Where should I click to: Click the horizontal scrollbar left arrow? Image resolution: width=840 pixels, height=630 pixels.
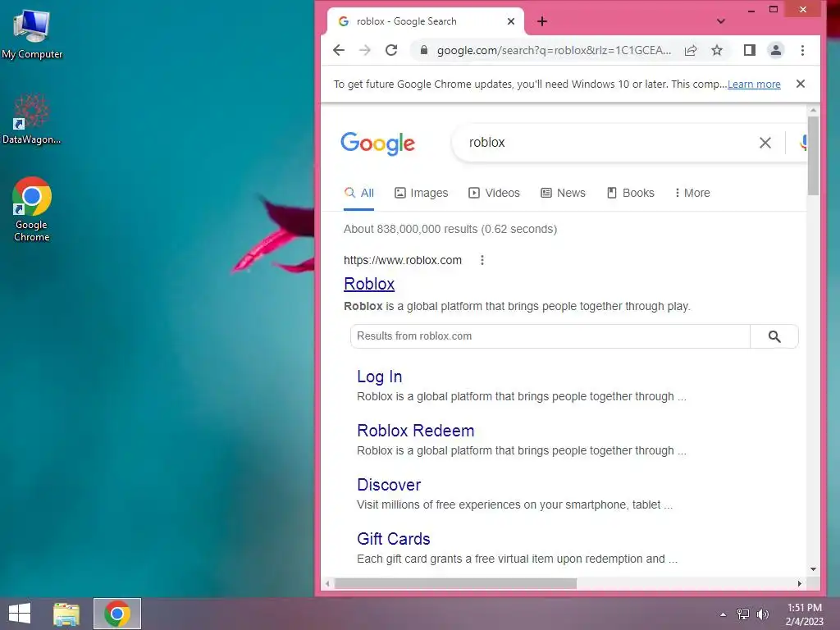point(327,583)
